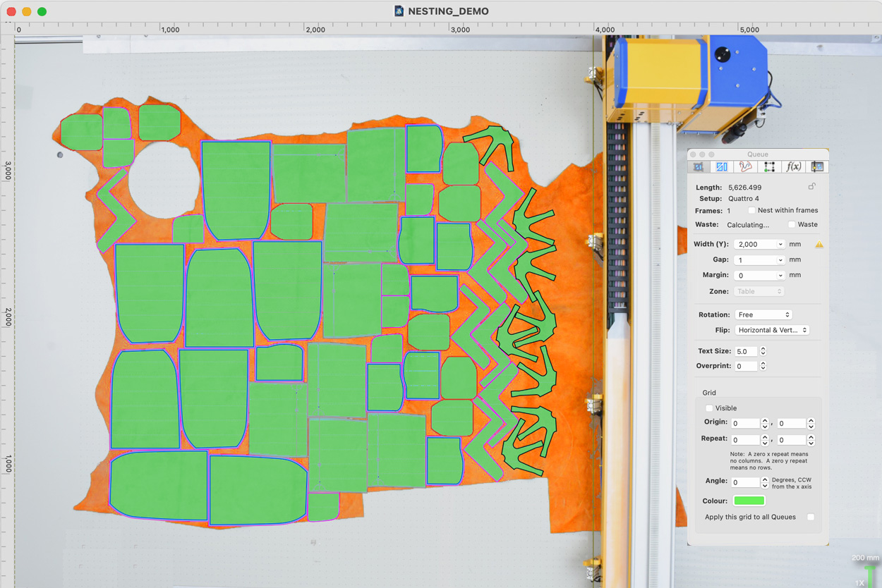Open the Flip dropdown menu
This screenshot has width=882, height=588.
772,330
